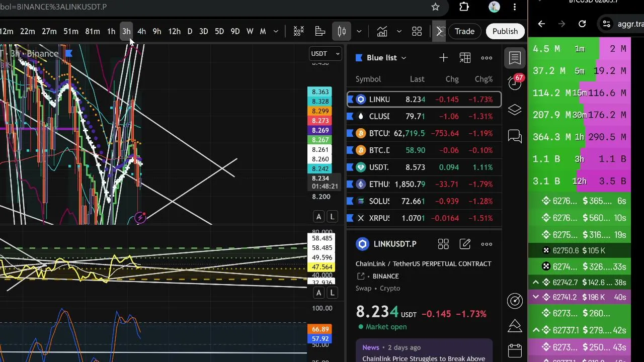
Task: Sort watchlist by Symbol column header
Action: pyautogui.click(x=368, y=79)
